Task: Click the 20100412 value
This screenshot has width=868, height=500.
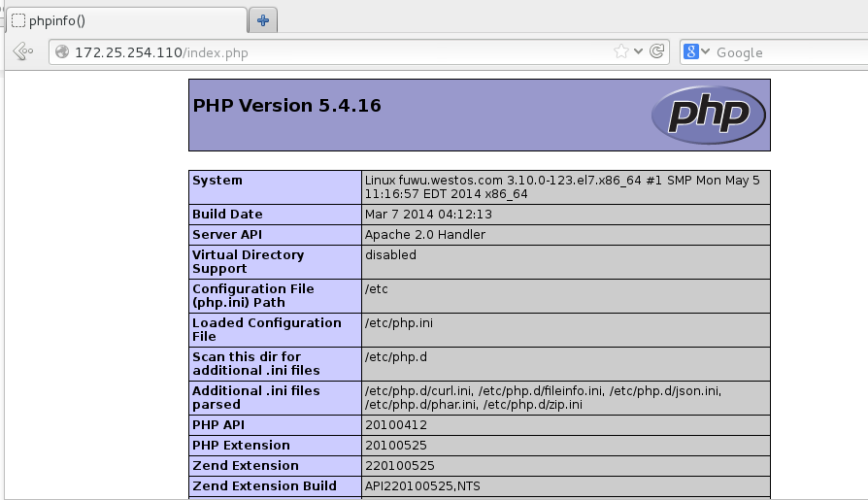Action: pos(396,425)
